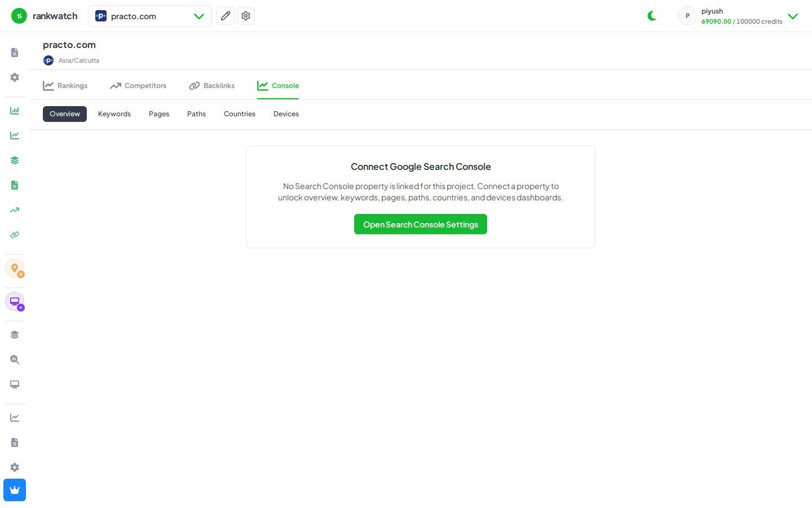Click the green bar chart sidebar icon
Image resolution: width=812 pixels, height=508 pixels.
point(15,111)
